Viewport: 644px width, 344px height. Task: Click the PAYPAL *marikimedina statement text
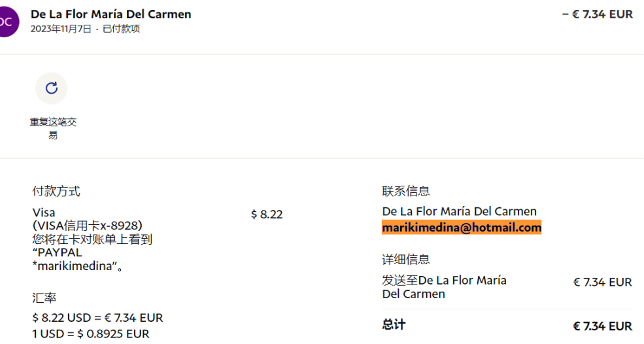(77, 260)
